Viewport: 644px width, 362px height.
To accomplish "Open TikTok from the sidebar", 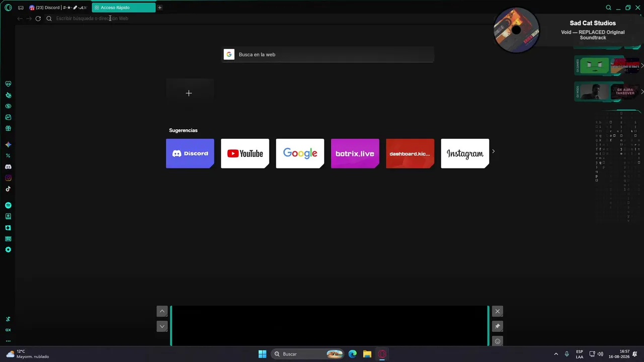I will (x=8, y=189).
